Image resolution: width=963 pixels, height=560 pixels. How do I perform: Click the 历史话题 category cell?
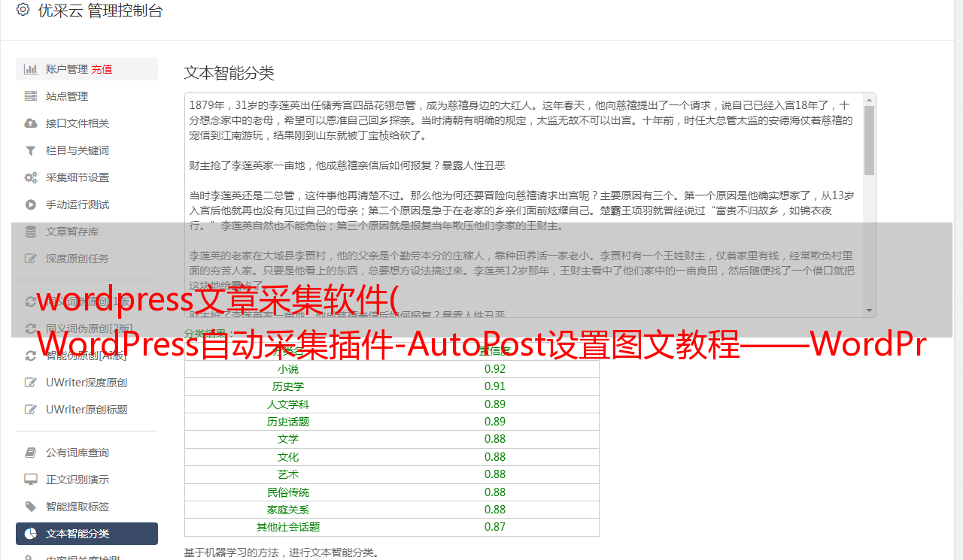(288, 422)
